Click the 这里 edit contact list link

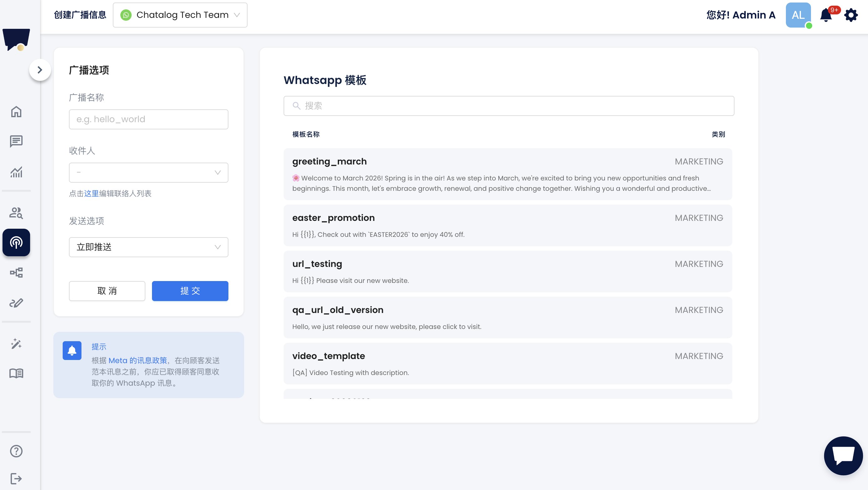coord(91,193)
